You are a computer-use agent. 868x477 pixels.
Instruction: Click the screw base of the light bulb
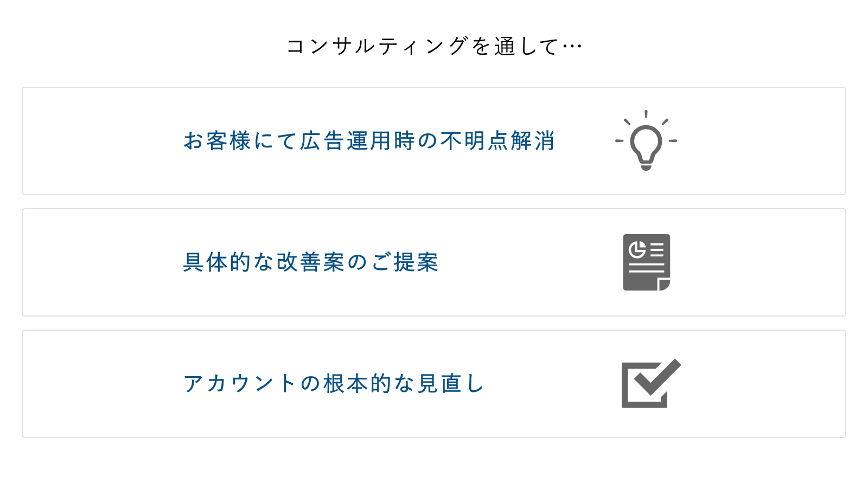[x=646, y=163]
